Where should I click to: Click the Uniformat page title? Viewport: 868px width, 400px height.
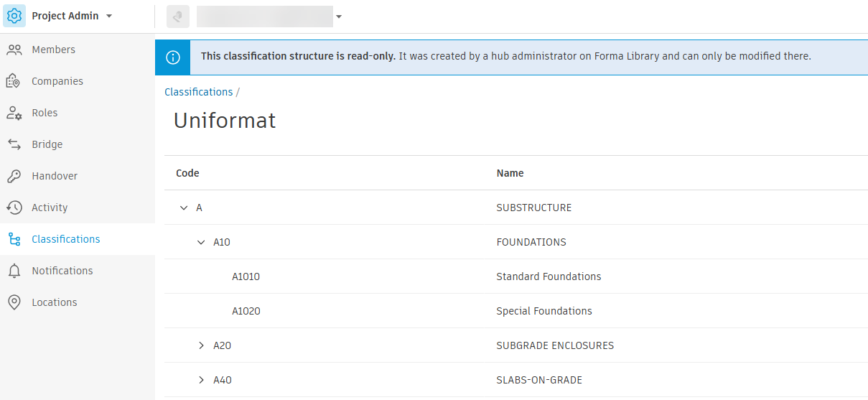[x=225, y=120]
